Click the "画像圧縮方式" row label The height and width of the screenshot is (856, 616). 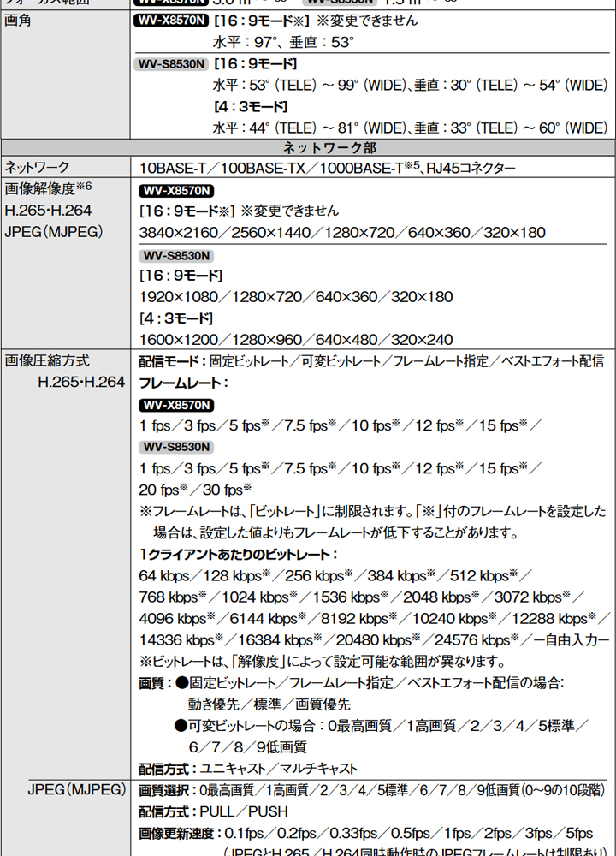pos(47,361)
